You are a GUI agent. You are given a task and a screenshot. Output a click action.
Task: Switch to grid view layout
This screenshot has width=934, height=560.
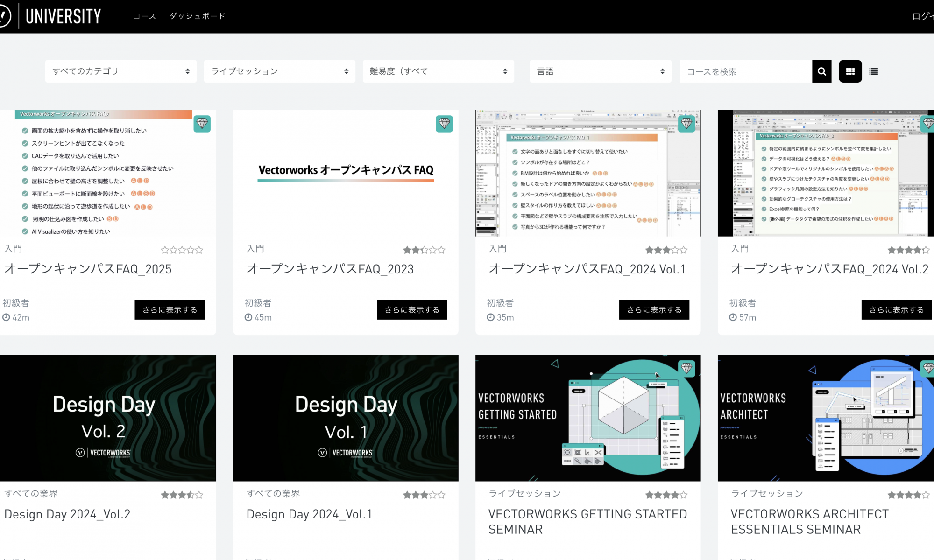point(850,71)
